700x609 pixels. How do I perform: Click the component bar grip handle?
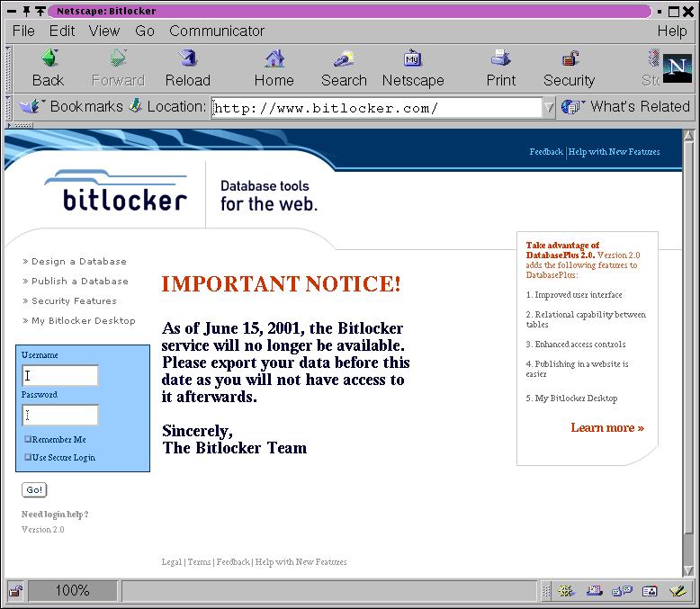(x=546, y=592)
